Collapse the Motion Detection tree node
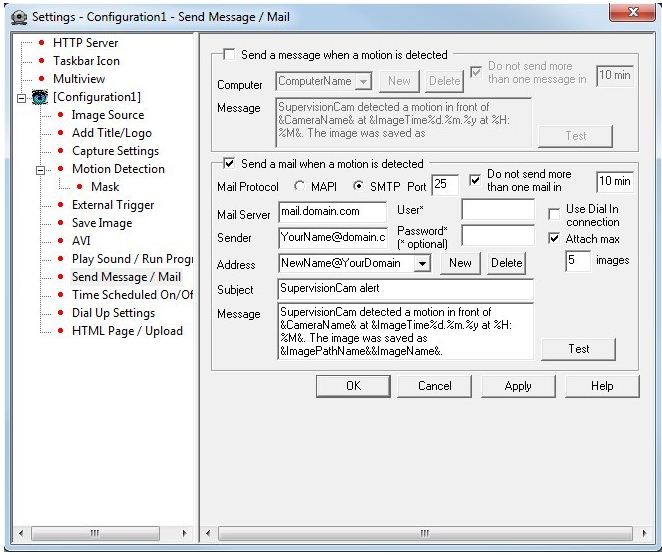Screen dimensions: 662x555 pos(41,171)
